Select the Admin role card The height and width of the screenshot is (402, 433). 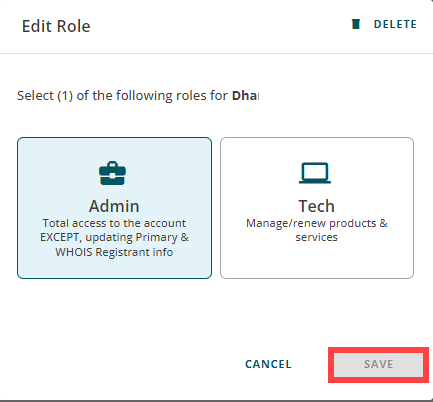pyautogui.click(x=114, y=208)
